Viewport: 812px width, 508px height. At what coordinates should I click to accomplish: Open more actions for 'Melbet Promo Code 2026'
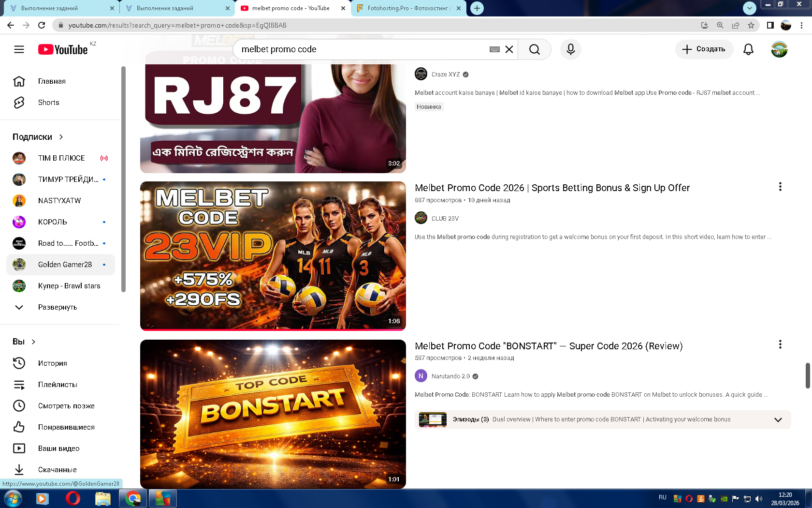click(780, 187)
